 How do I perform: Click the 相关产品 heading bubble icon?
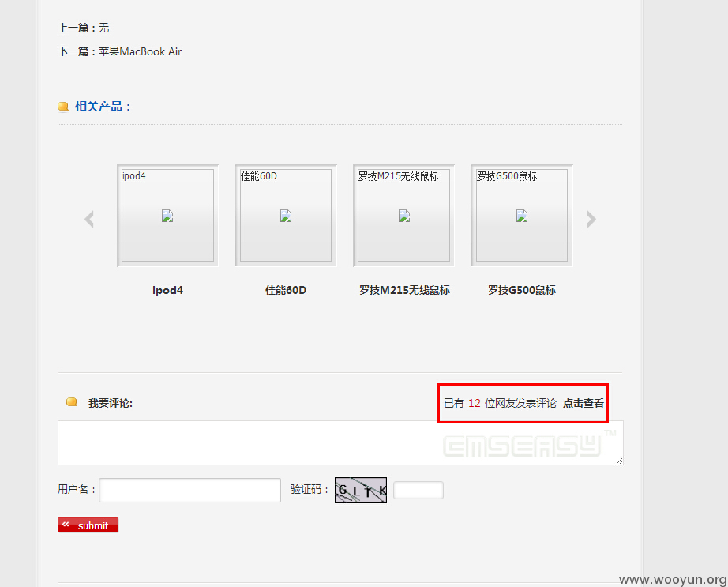(63, 107)
